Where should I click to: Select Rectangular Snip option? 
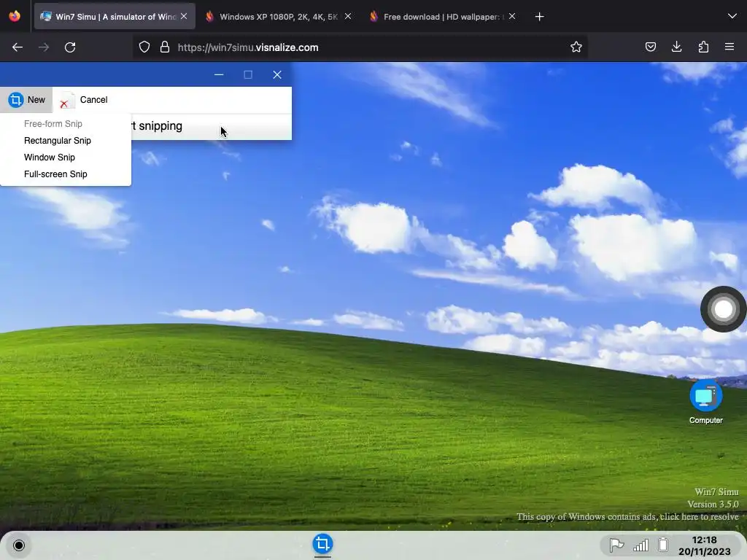[57, 141]
